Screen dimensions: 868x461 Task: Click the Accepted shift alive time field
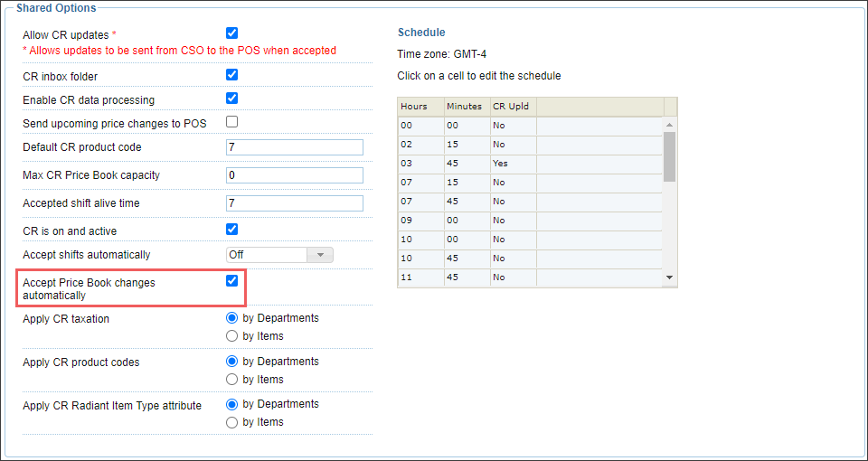295,203
